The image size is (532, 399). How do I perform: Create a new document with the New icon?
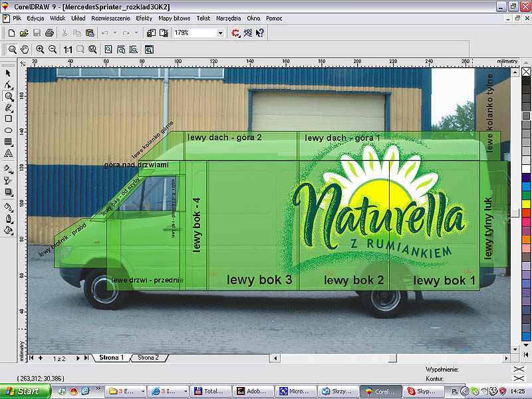pyautogui.click(x=11, y=33)
